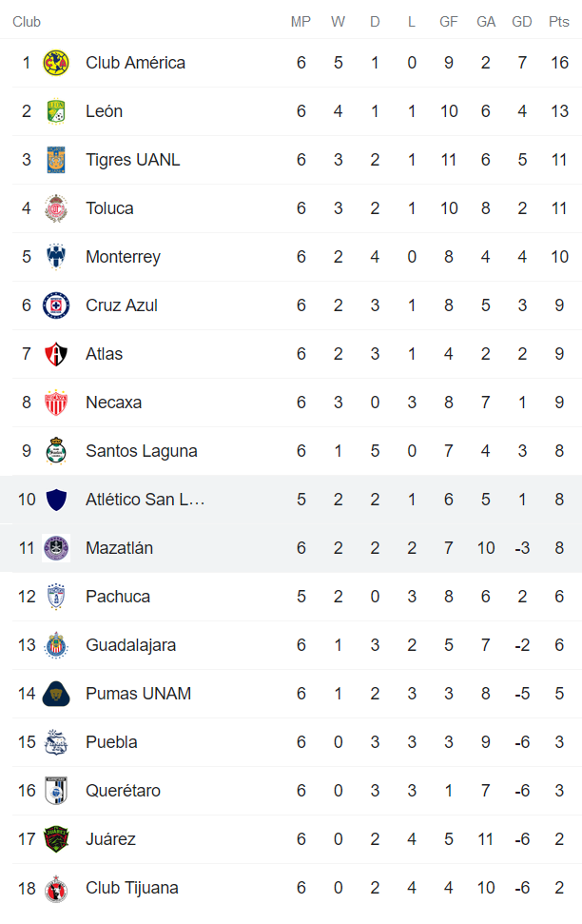
Task: Select the Pachuca team name
Action: (117, 596)
